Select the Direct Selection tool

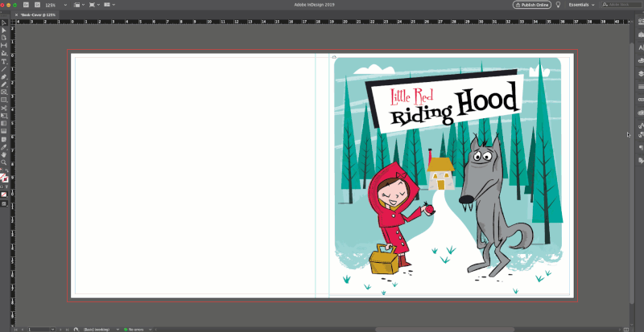(x=4, y=30)
